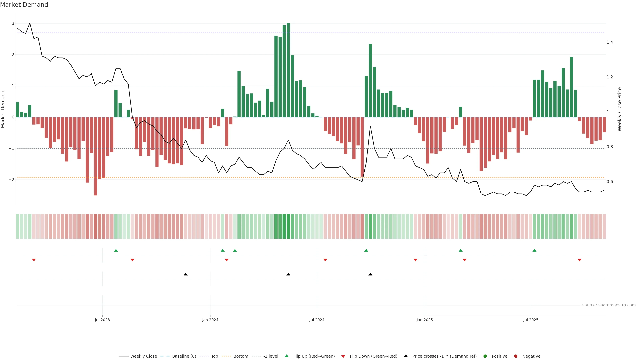Click the leftmost red flip-down triangle marker
This screenshot has height=362, width=644.
point(34,260)
